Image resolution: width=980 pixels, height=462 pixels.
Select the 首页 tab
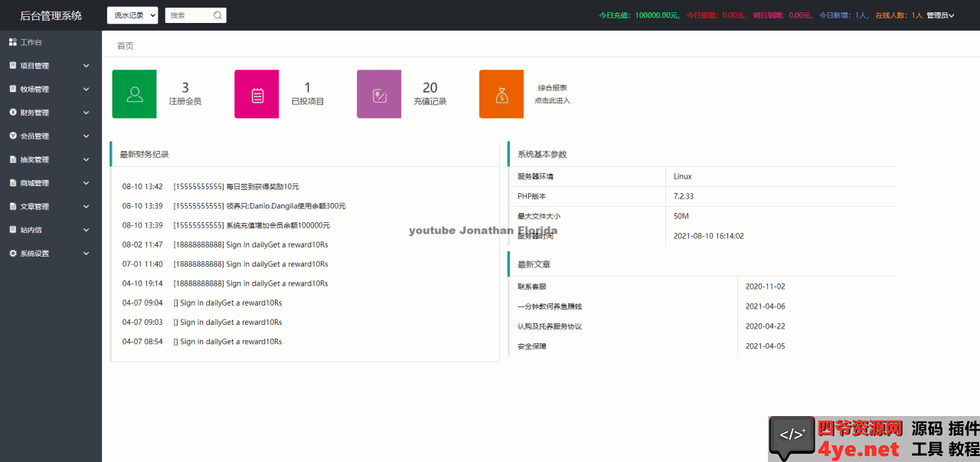click(126, 46)
